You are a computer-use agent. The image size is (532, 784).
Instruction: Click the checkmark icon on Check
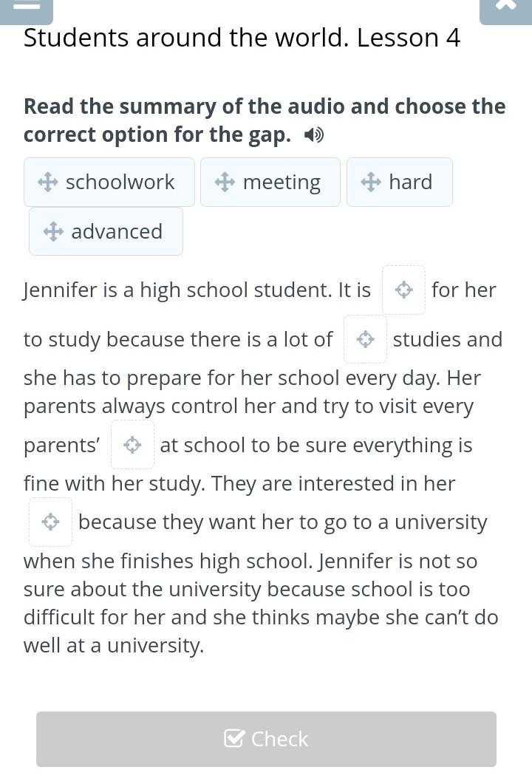coord(234,738)
